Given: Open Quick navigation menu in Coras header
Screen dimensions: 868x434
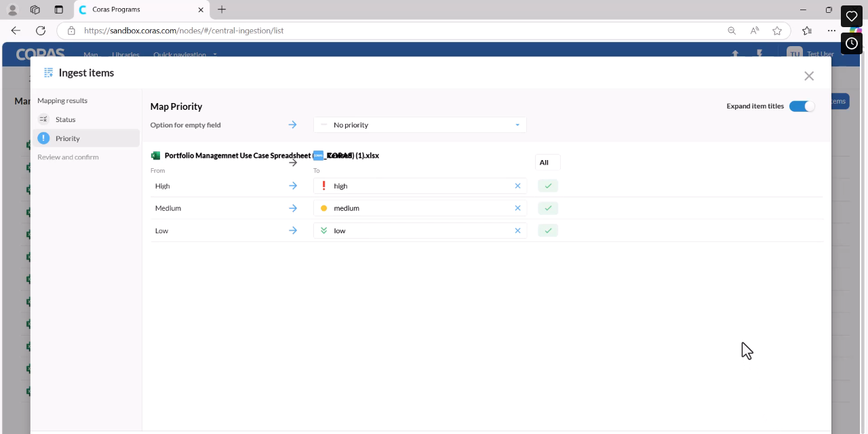Looking at the screenshot, I should [185, 54].
